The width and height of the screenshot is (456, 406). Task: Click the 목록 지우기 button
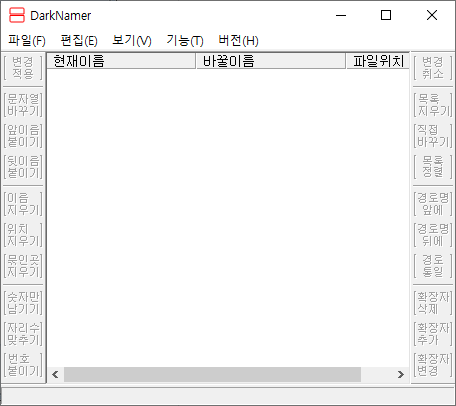pyautogui.click(x=433, y=105)
